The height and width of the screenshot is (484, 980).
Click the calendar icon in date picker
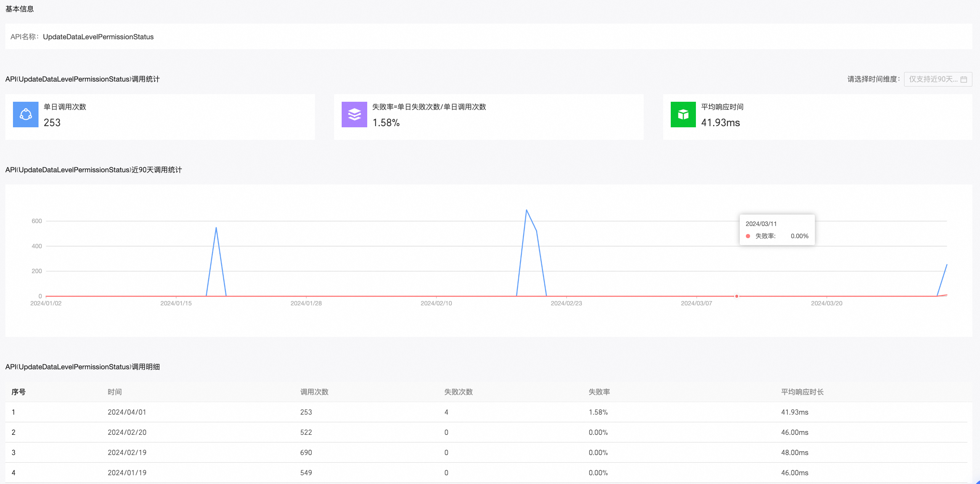click(964, 79)
